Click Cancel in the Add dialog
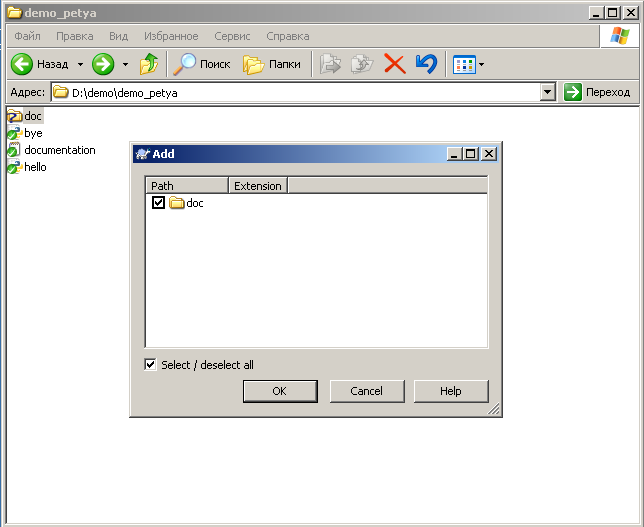 [367, 391]
